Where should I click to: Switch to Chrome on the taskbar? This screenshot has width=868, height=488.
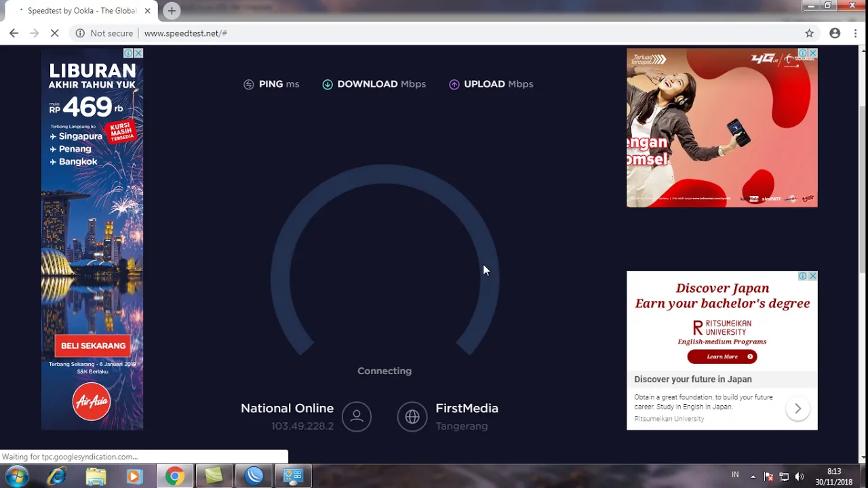coord(175,476)
